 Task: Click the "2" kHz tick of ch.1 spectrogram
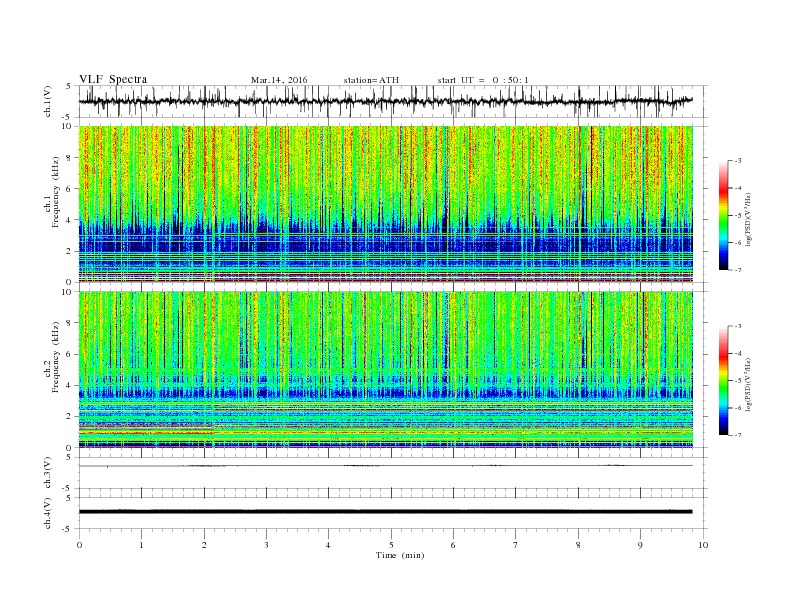point(70,251)
